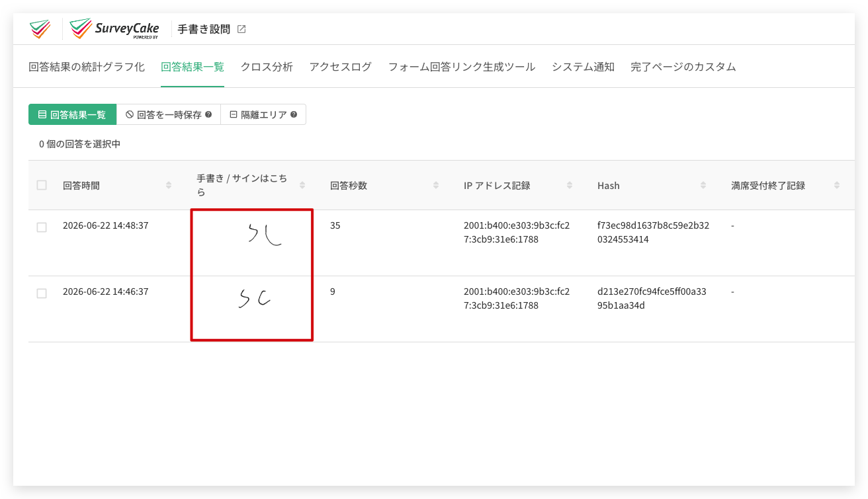Click the help icon next to 隔離エリア

(294, 114)
